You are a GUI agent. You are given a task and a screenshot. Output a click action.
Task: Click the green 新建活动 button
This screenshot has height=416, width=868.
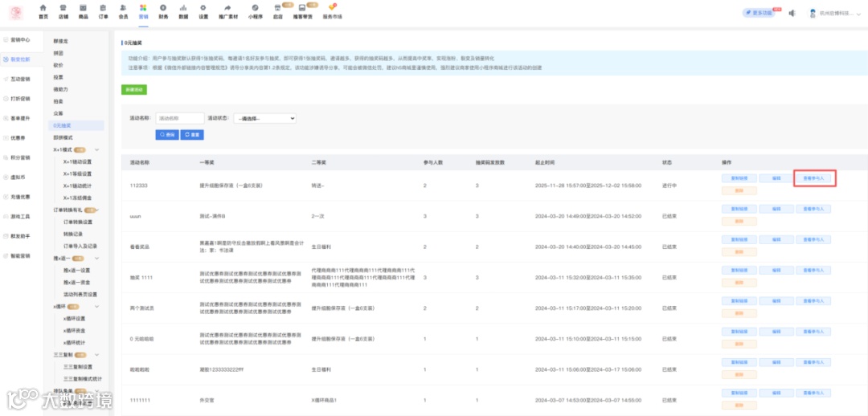134,90
